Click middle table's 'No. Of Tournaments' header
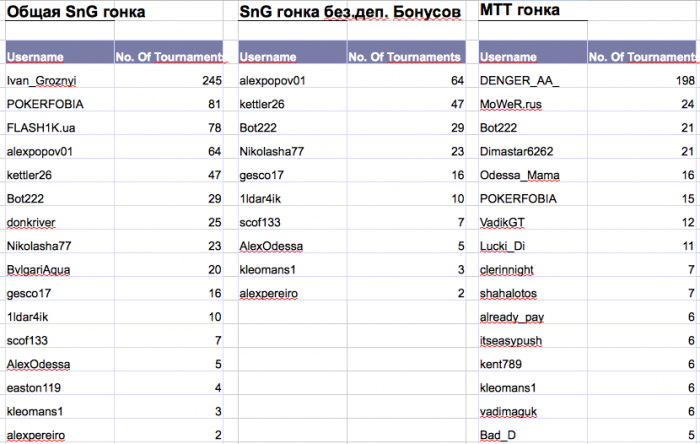 [x=404, y=57]
